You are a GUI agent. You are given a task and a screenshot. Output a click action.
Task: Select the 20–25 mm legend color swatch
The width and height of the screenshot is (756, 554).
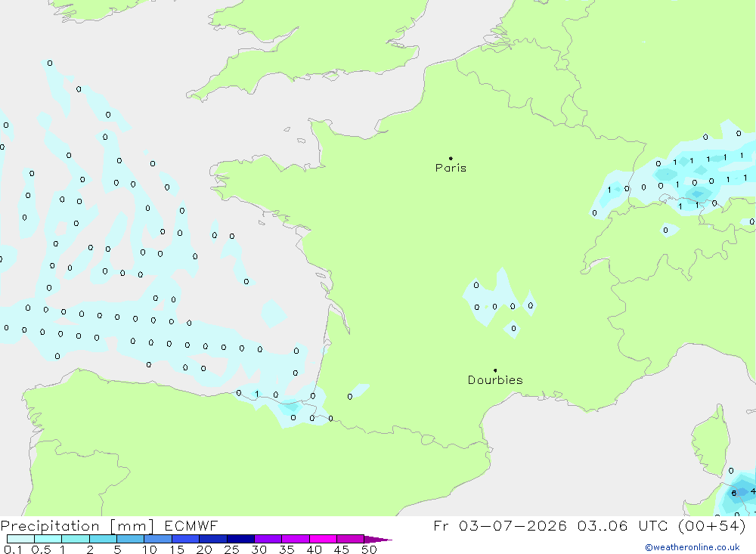pos(213,539)
